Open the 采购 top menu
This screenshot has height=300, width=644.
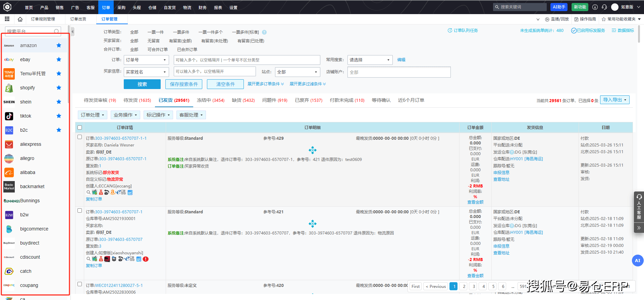point(121,7)
